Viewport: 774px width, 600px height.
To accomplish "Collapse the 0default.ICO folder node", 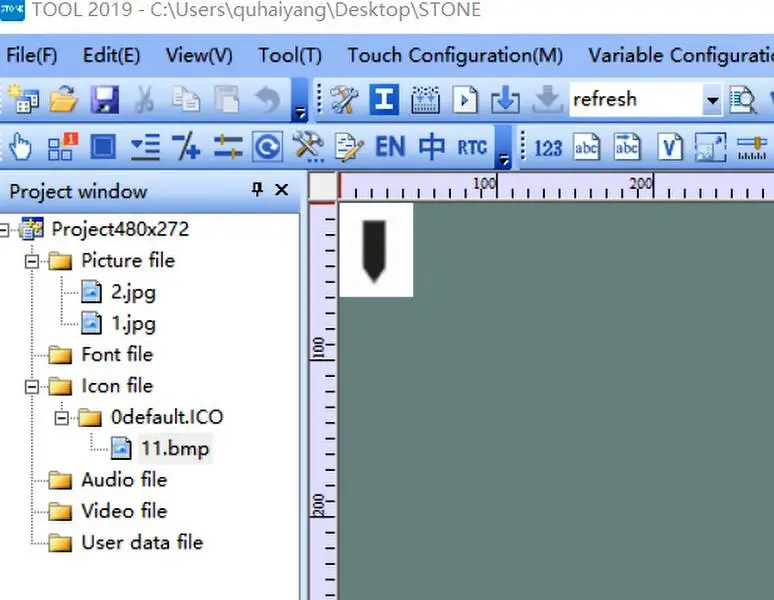I will tap(60, 417).
